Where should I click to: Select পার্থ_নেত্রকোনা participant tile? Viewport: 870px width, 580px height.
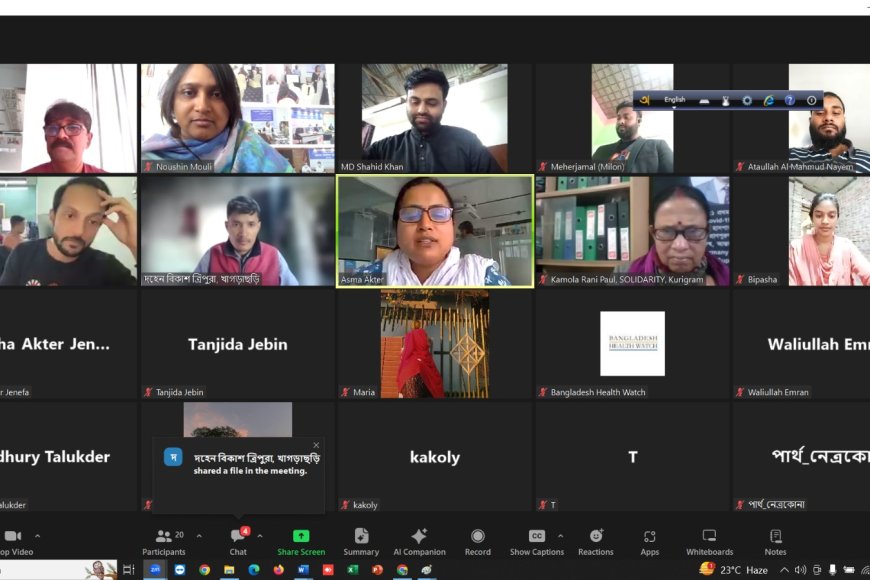click(801, 456)
